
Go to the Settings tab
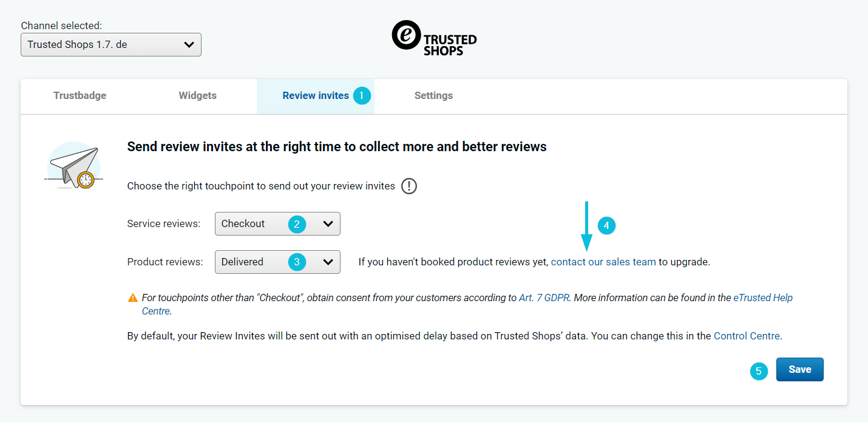point(433,96)
